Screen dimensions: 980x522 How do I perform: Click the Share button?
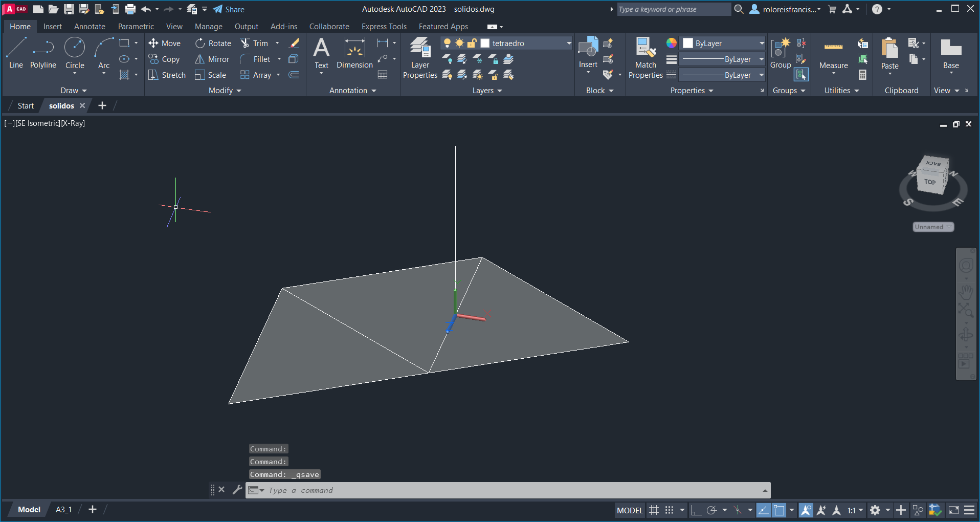point(229,9)
